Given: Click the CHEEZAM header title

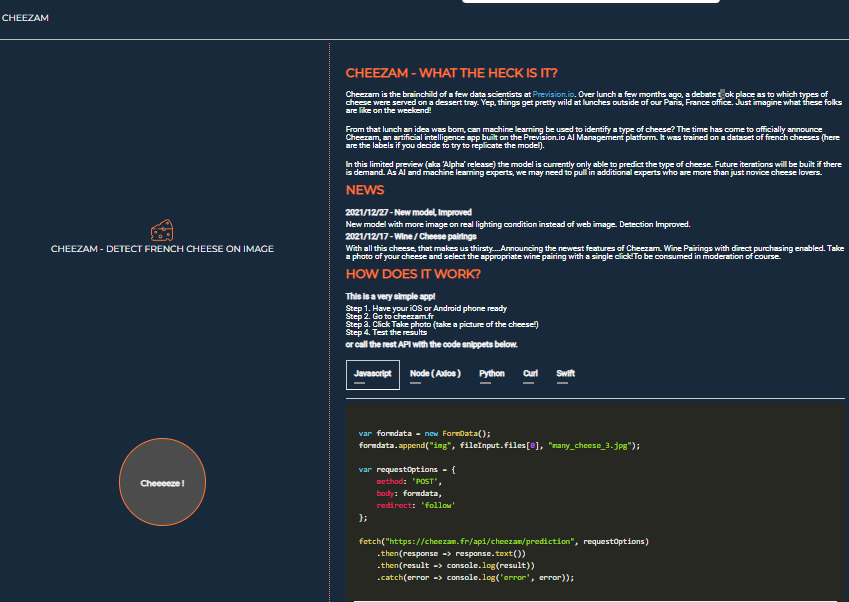Looking at the screenshot, I should point(25,18).
